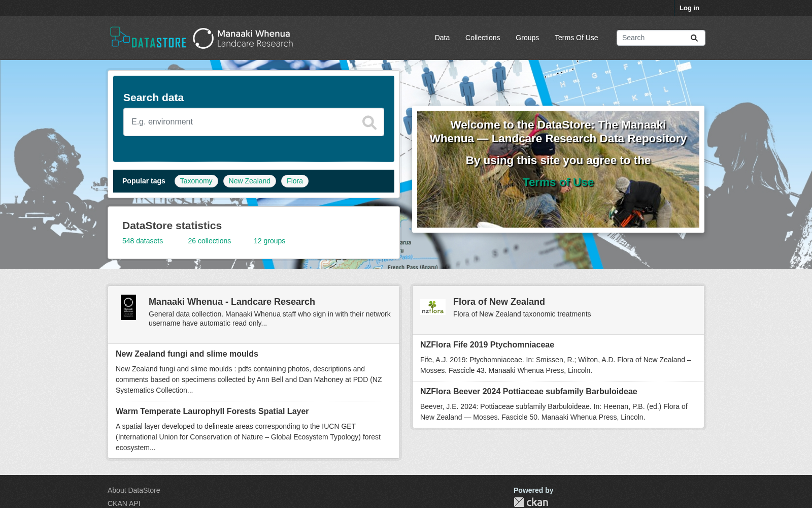Open Terms Of Use in navigation
Viewport: 812px width, 508px height.
coord(576,38)
